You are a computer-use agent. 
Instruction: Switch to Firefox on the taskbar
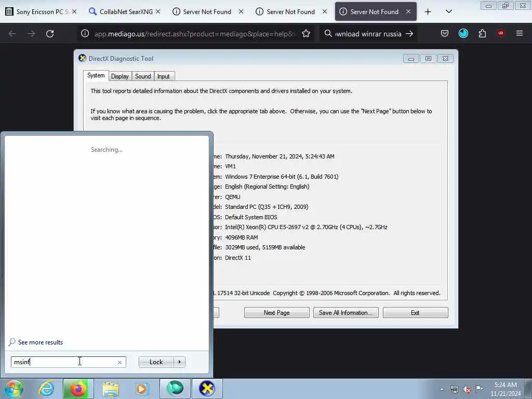click(x=78, y=389)
